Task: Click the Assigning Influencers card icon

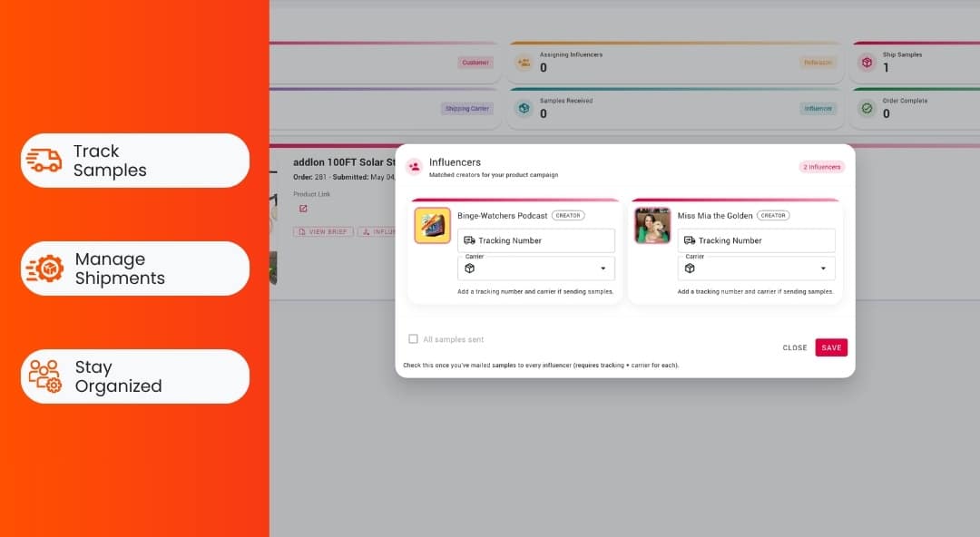Action: (524, 62)
